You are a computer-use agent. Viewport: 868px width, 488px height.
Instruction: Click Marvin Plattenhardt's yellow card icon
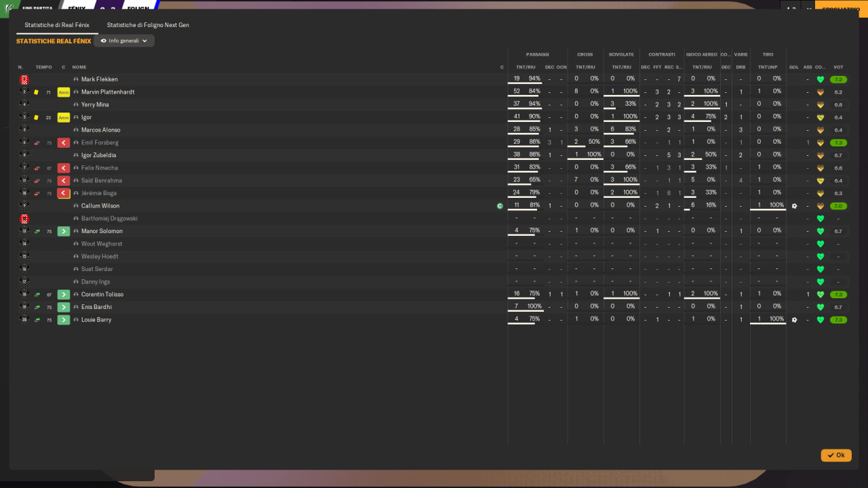(x=36, y=92)
